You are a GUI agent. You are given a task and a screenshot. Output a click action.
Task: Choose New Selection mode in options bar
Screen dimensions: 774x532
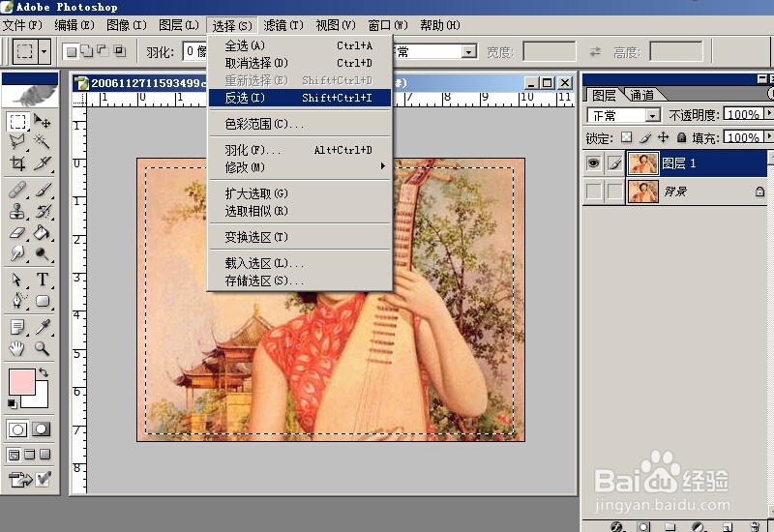72,51
